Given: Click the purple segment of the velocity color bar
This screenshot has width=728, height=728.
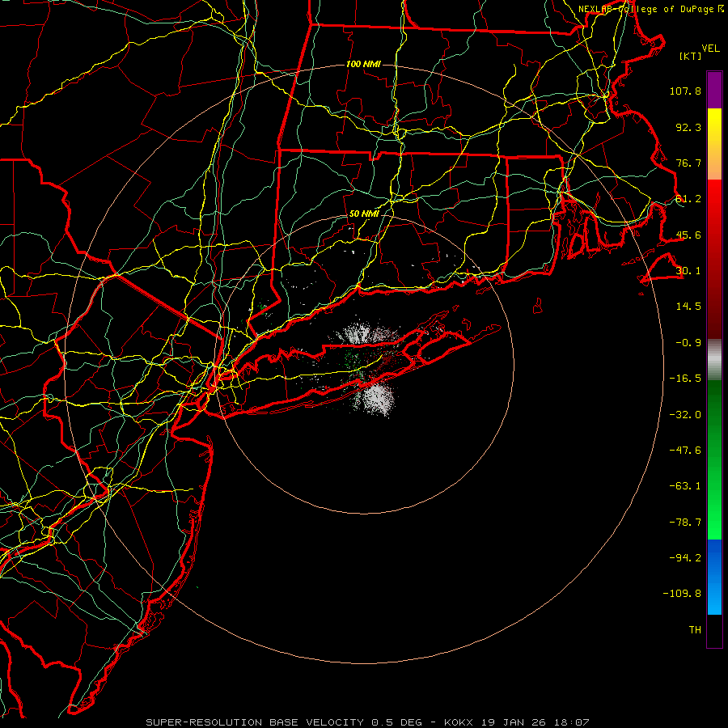Looking at the screenshot, I should pyautogui.click(x=714, y=90).
